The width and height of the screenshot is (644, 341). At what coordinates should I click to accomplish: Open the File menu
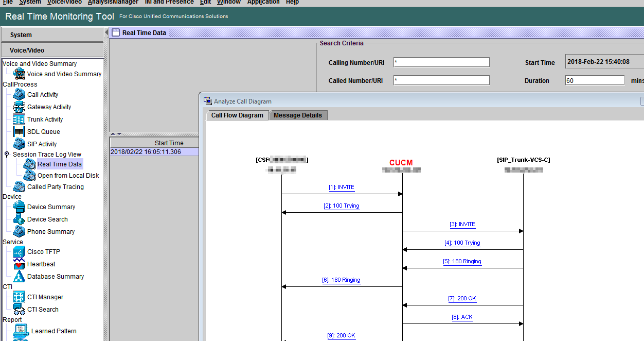point(8,2)
